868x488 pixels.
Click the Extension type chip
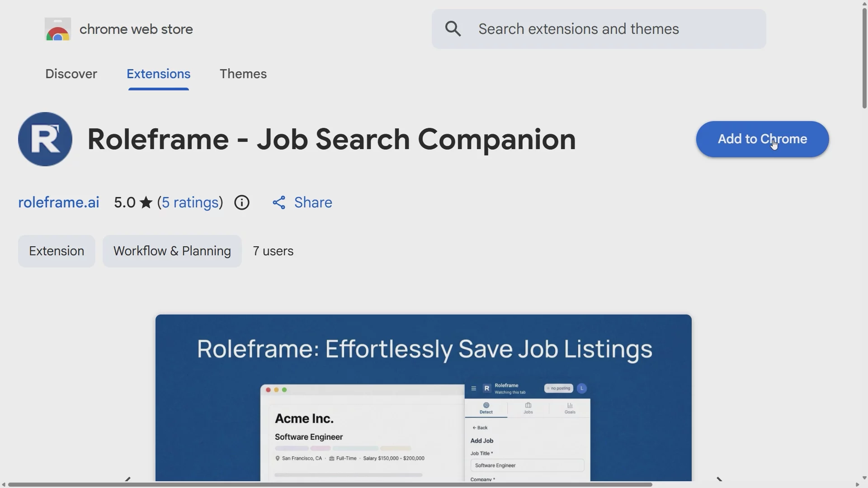coord(57,251)
